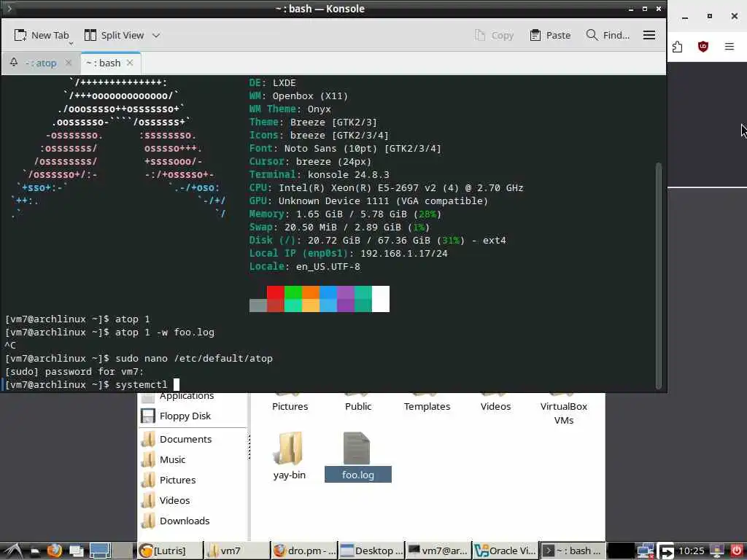The height and width of the screenshot is (560, 747).
Task: Open a New Tab in Konsole
Action: click(x=42, y=35)
